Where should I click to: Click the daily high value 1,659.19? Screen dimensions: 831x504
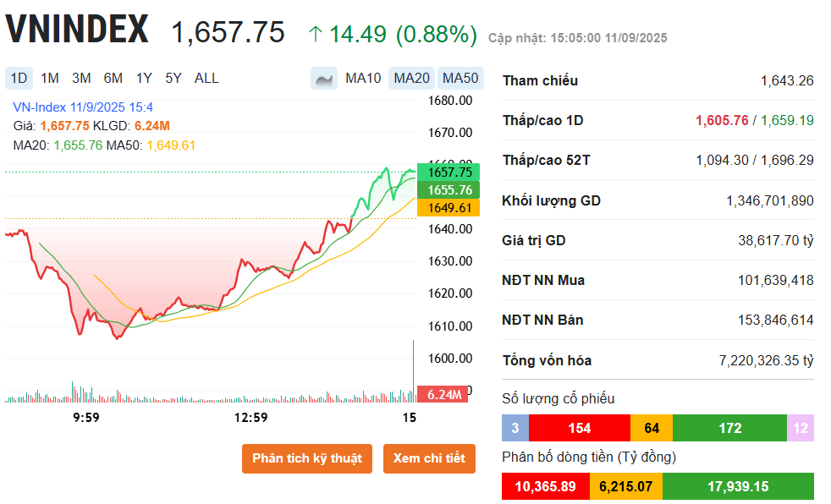[x=787, y=120]
